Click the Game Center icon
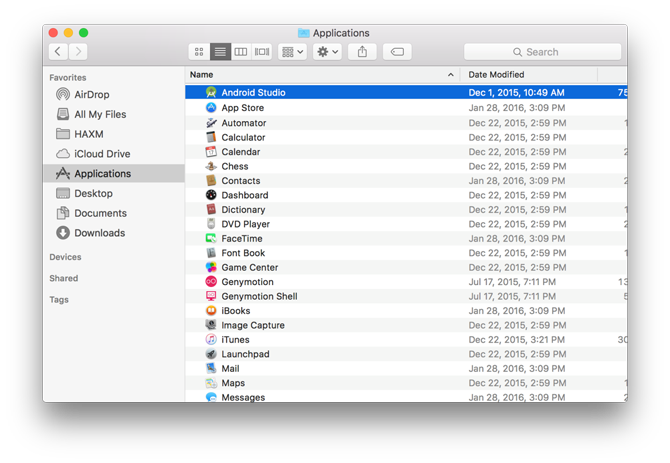The height and width of the screenshot is (463, 670). coord(211,267)
